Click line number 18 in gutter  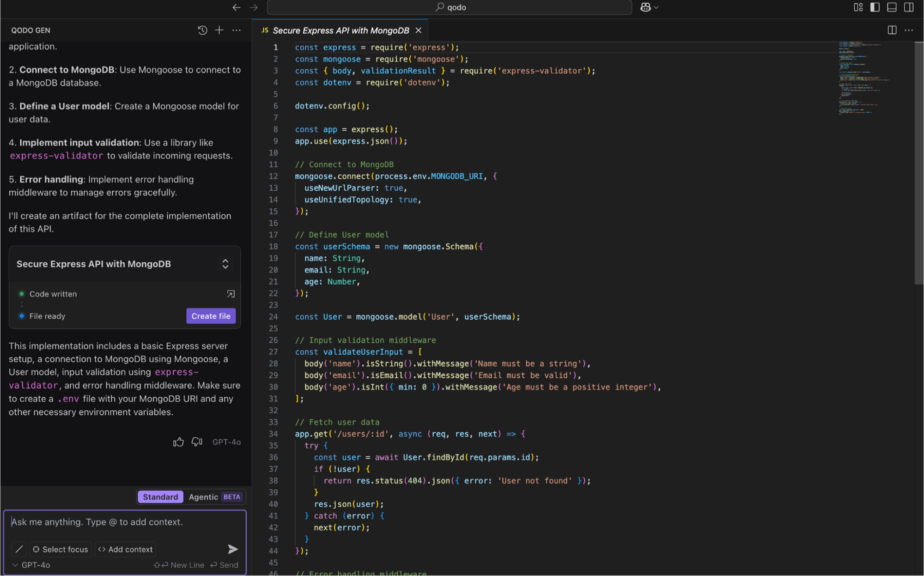[273, 247]
